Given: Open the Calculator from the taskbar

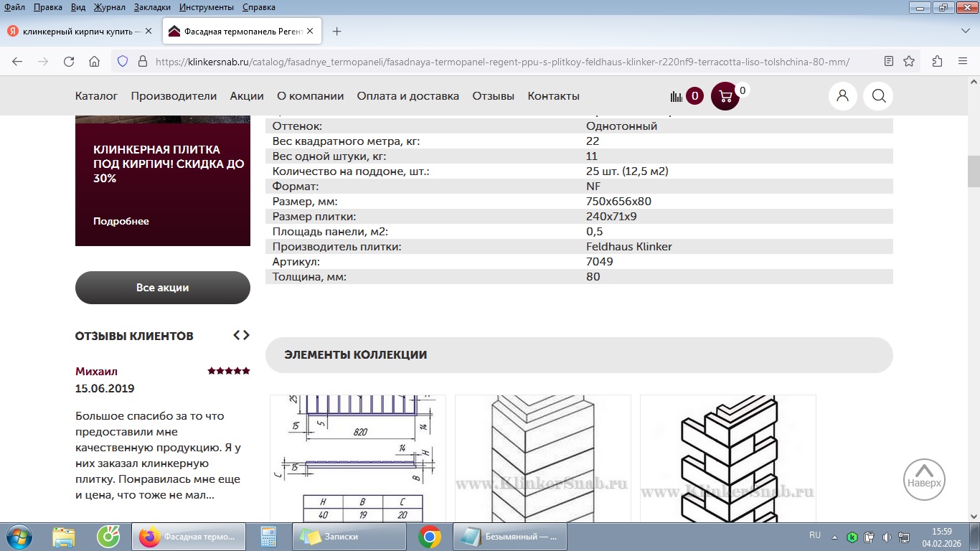Looking at the screenshot, I should [269, 537].
